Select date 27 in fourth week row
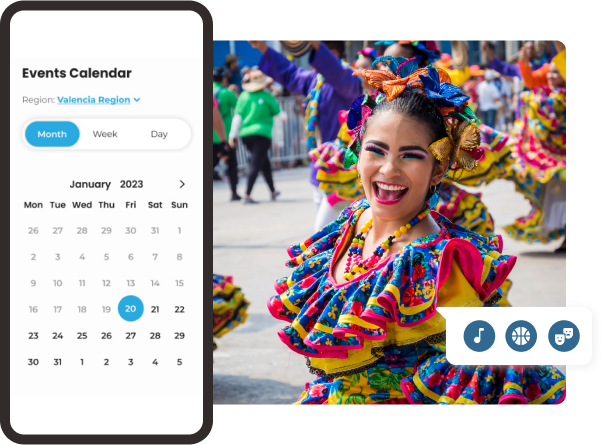This screenshot has width=604, height=445. [x=130, y=336]
